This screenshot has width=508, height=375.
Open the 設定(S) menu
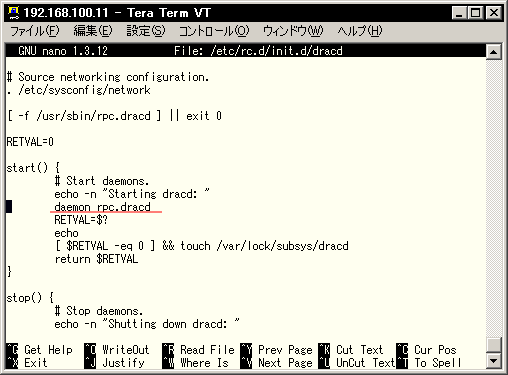(146, 31)
